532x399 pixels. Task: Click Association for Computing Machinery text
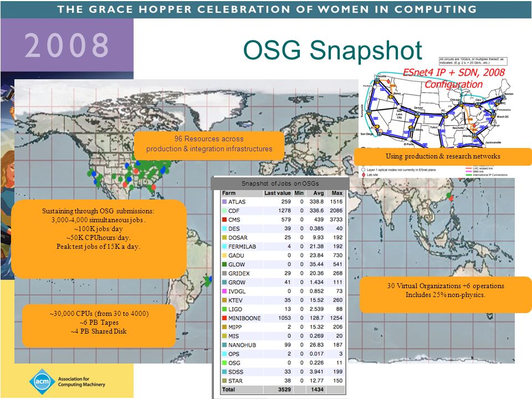(81, 382)
